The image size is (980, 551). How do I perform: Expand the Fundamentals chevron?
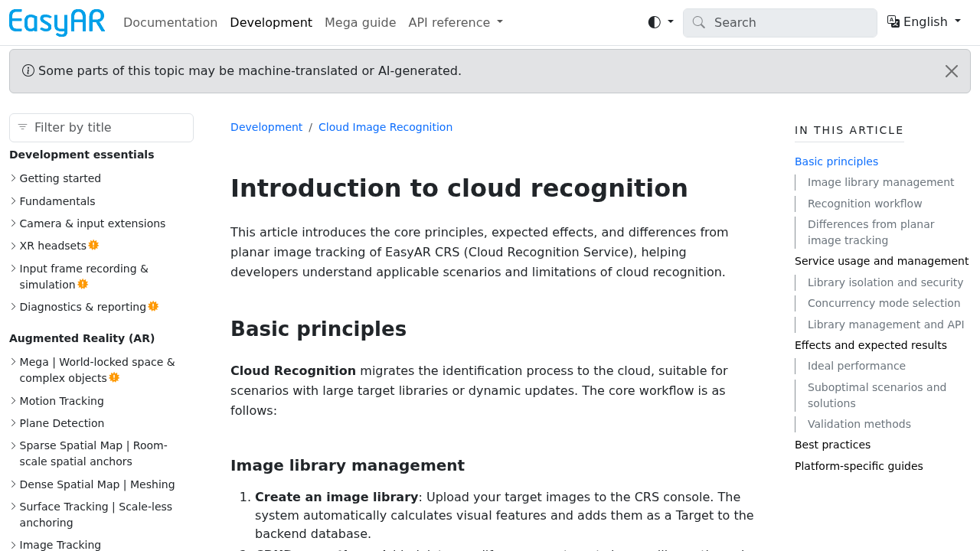tap(13, 201)
